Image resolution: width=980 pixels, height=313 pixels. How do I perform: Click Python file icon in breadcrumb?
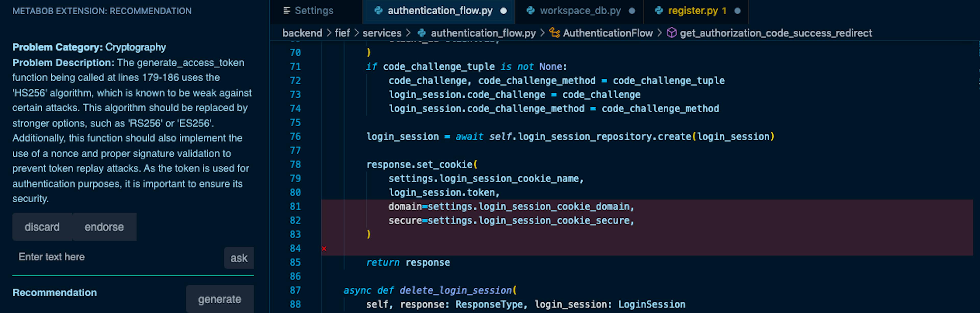422,33
